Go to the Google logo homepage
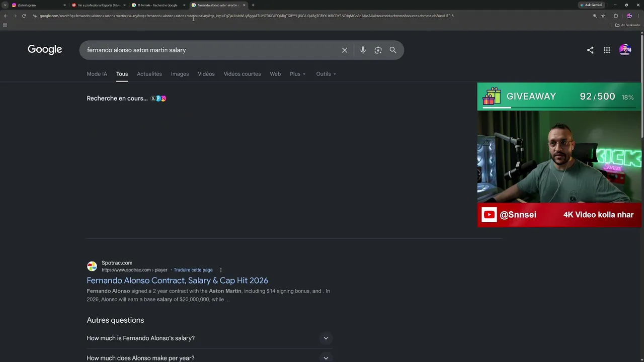 [45, 49]
